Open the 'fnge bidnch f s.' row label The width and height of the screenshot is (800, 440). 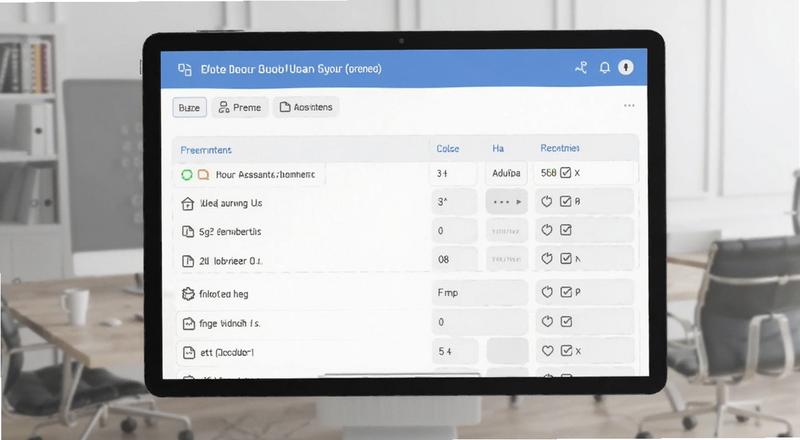click(230, 323)
